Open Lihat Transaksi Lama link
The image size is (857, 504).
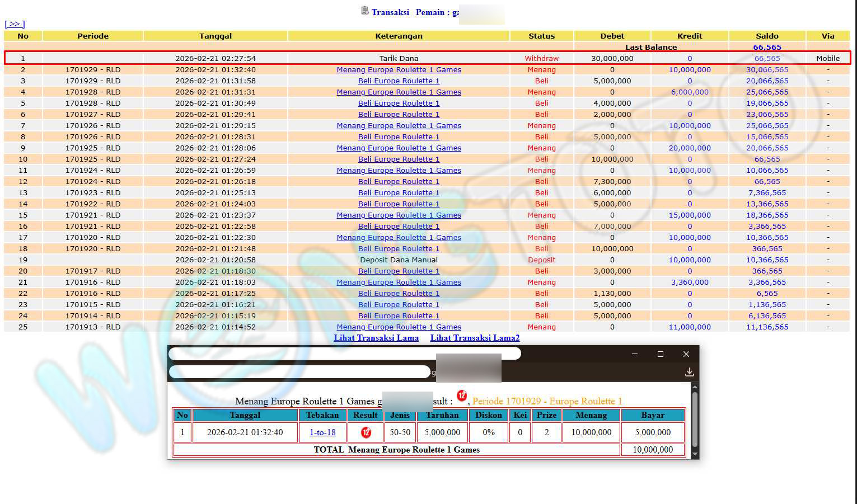coord(376,338)
